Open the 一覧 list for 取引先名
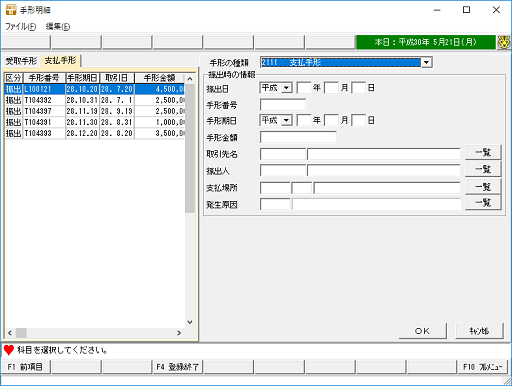Image resolution: width=512 pixels, height=386 pixels. 483,152
